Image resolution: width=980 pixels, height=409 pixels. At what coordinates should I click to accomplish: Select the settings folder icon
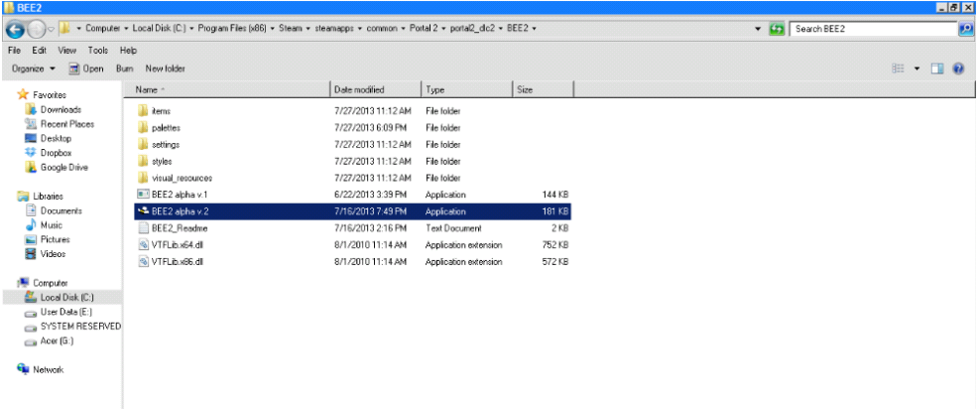pos(143,145)
